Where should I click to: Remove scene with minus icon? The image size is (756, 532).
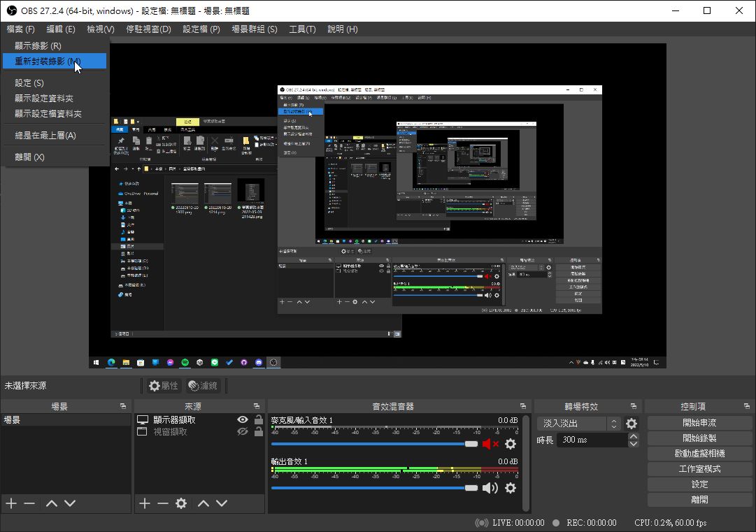coord(29,503)
